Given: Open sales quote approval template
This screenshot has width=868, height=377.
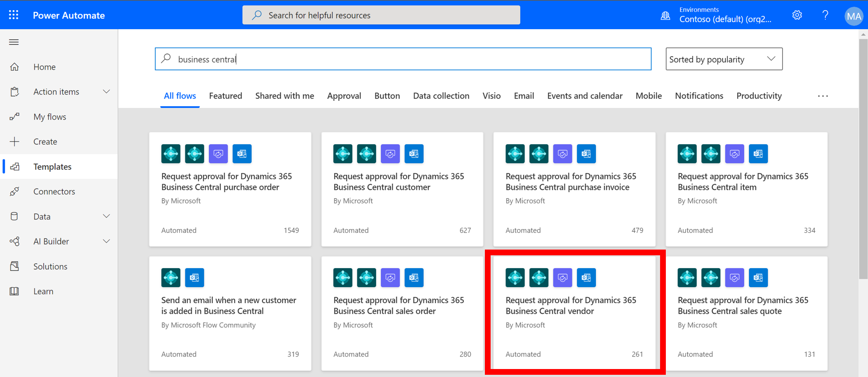Looking at the screenshot, I should pyautogui.click(x=746, y=313).
